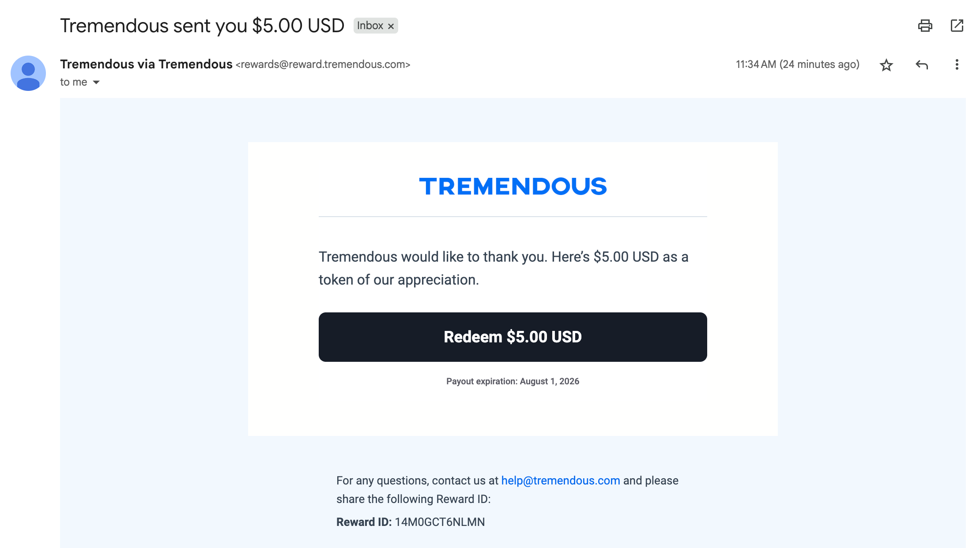This screenshot has height=548, width=980.
Task: Click the "to me" recipient text
Action: pyautogui.click(x=74, y=82)
